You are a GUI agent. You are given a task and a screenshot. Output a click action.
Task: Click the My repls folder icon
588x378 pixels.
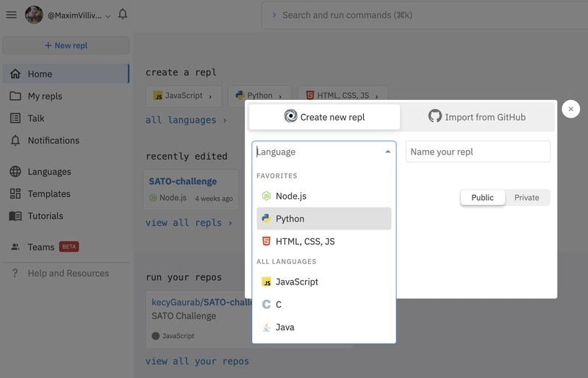(x=15, y=96)
